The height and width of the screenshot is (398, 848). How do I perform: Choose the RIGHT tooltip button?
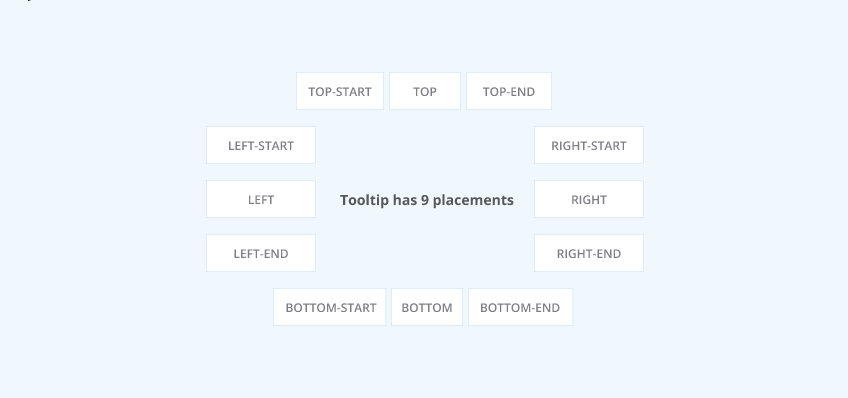589,200
